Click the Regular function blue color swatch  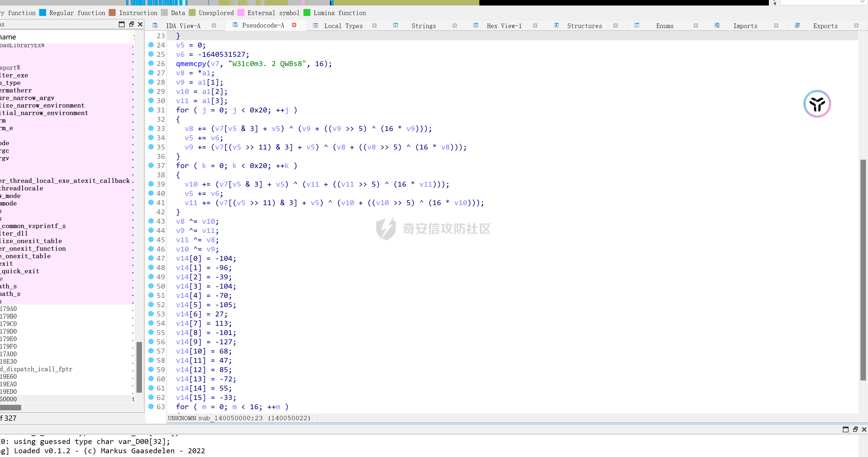click(42, 13)
